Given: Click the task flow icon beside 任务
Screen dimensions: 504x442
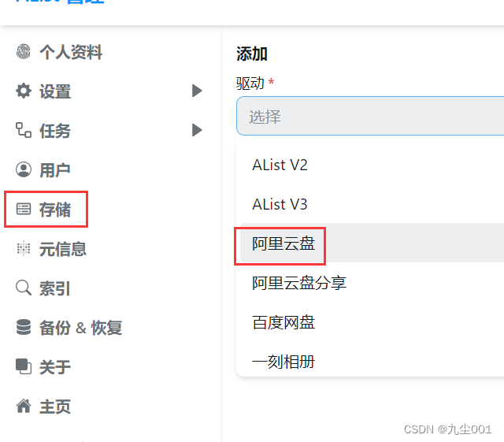Looking at the screenshot, I should point(24,130).
